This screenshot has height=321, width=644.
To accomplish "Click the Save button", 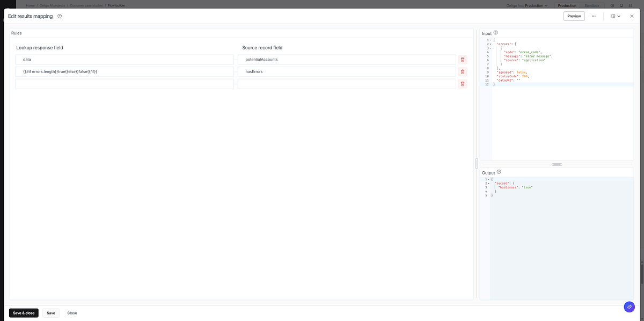I will pos(51,313).
